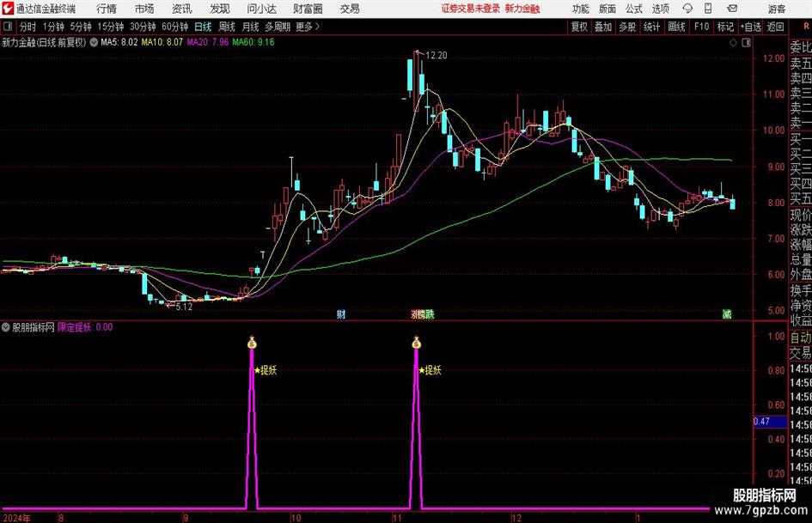Open the 功能 menu
This screenshot has height=523, width=812.
[581, 9]
